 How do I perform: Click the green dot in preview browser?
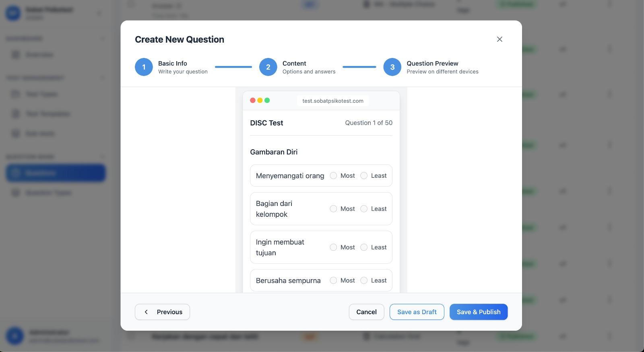(267, 101)
